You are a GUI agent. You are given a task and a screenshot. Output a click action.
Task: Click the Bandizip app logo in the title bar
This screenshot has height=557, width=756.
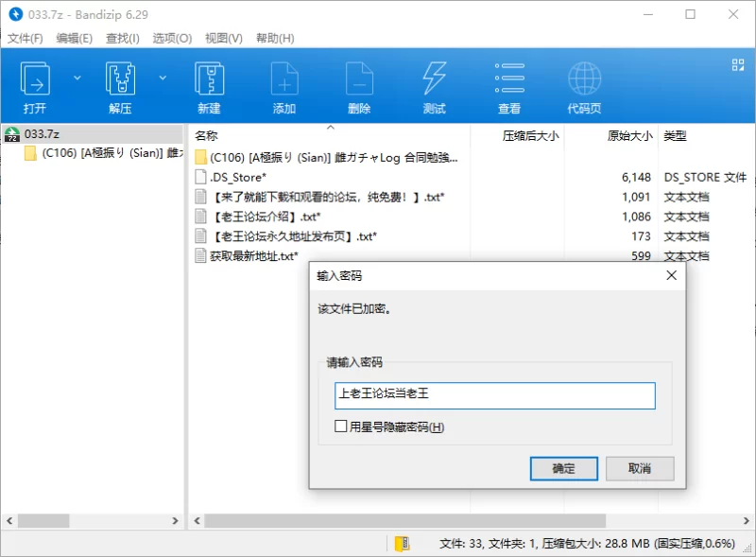click(x=15, y=14)
